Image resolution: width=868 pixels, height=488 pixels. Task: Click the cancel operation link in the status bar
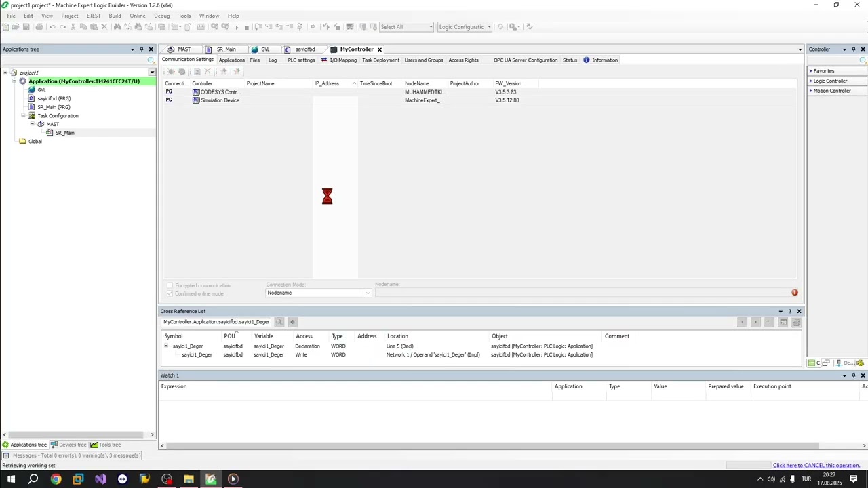816,466
